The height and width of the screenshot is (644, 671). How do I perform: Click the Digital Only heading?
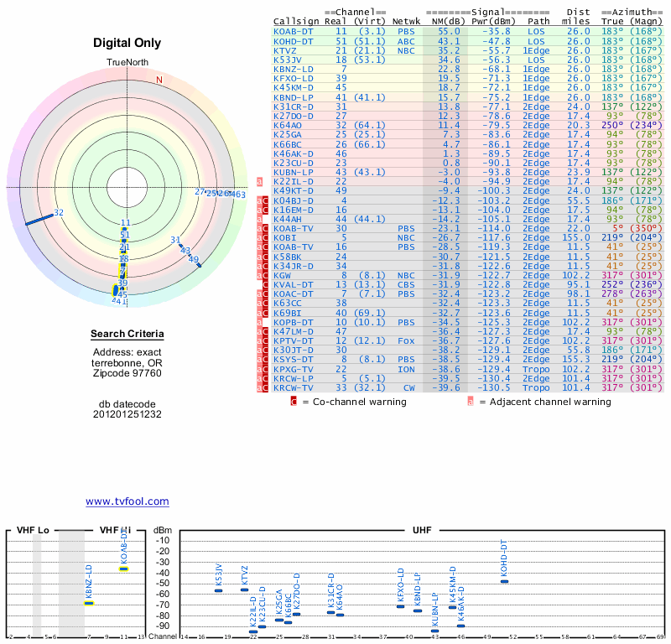coord(127,43)
